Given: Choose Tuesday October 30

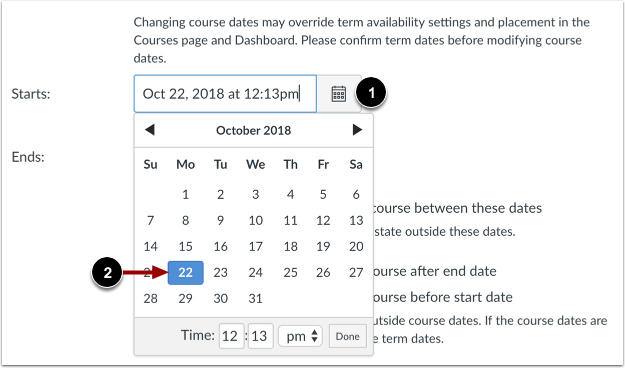Looking at the screenshot, I should point(220,299).
